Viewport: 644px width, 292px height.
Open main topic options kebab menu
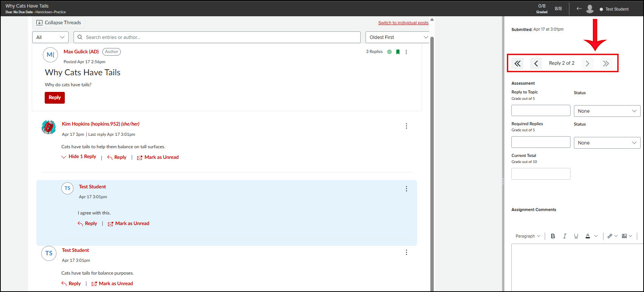click(406, 52)
